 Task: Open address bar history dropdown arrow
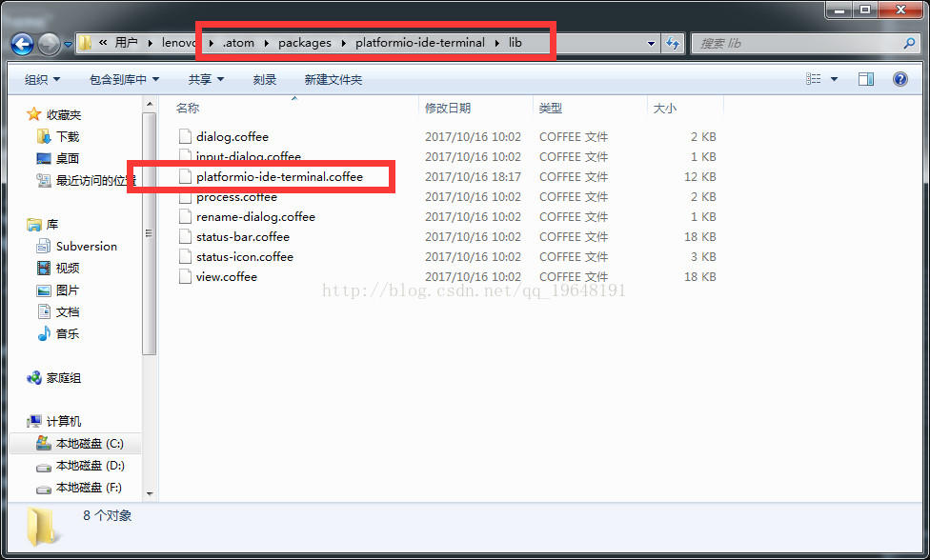point(651,43)
